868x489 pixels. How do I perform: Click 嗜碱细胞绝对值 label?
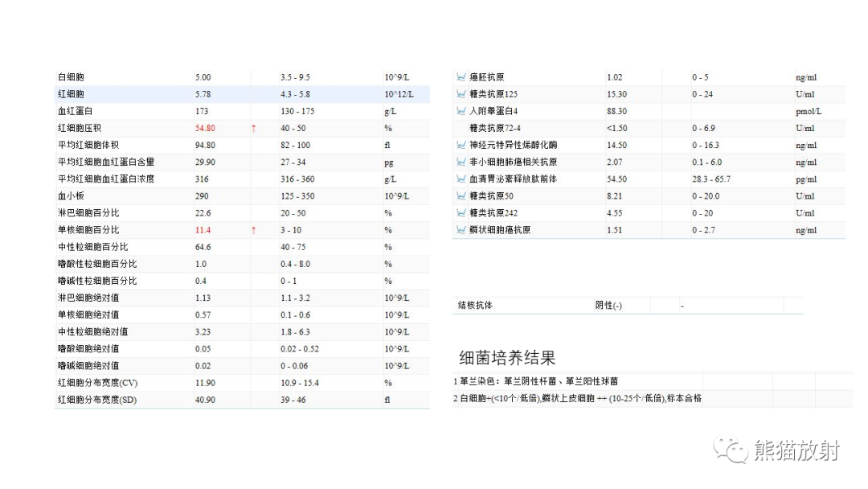click(88, 366)
